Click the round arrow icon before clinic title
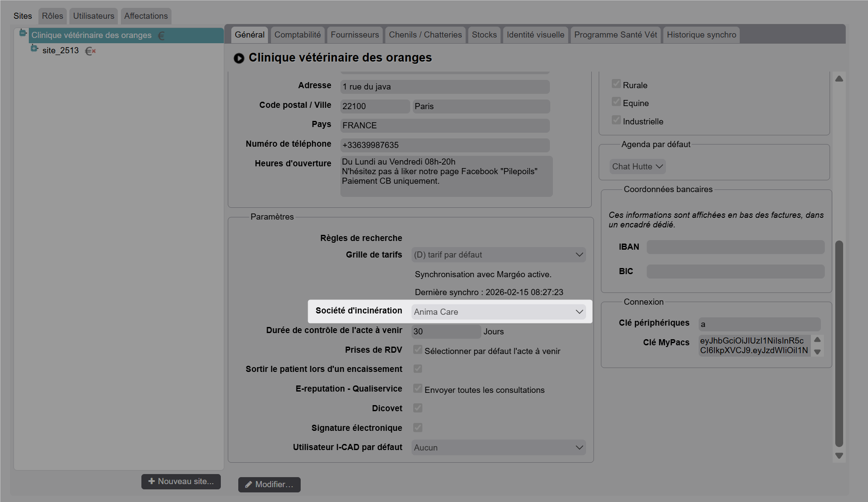Viewport: 868px width, 502px height. point(239,58)
